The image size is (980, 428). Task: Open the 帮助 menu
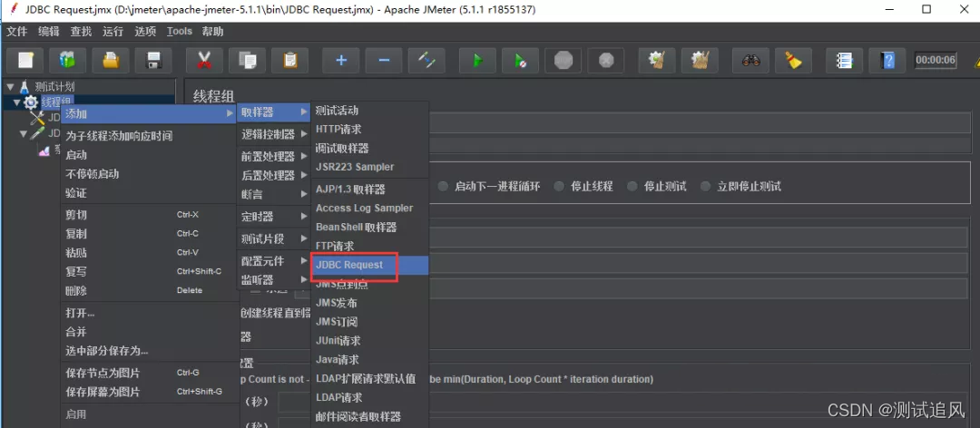pyautogui.click(x=212, y=31)
